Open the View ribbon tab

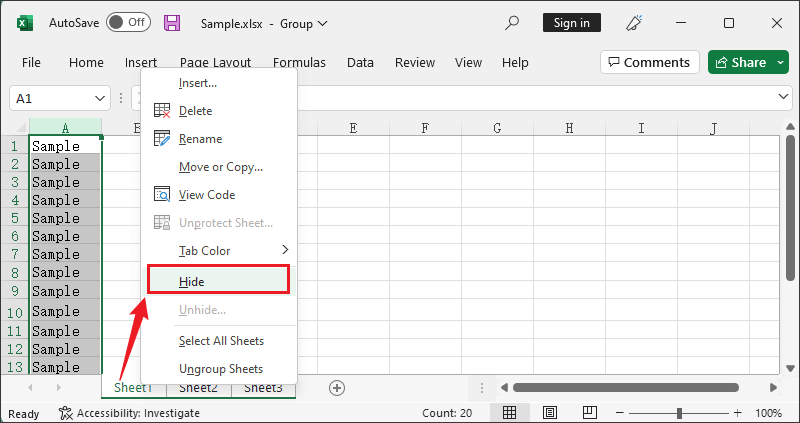(x=468, y=62)
